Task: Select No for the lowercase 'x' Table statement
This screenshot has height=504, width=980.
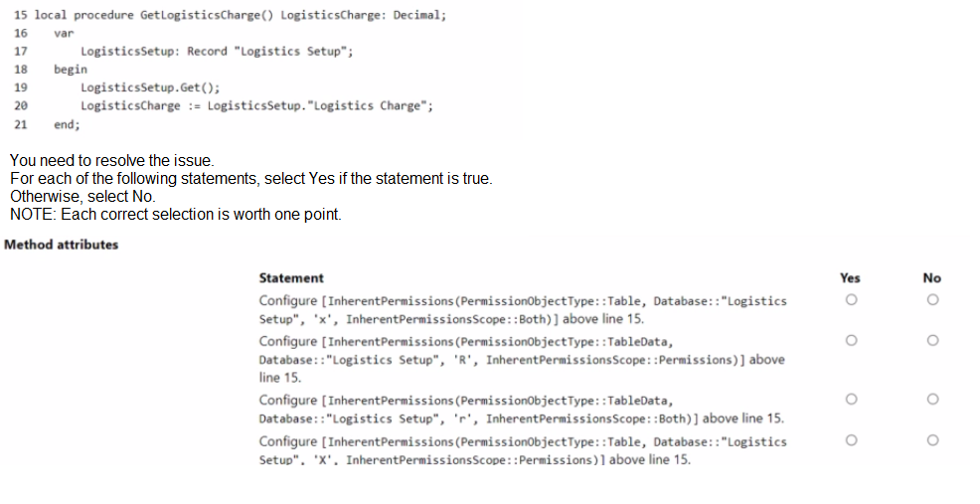Action: [931, 299]
